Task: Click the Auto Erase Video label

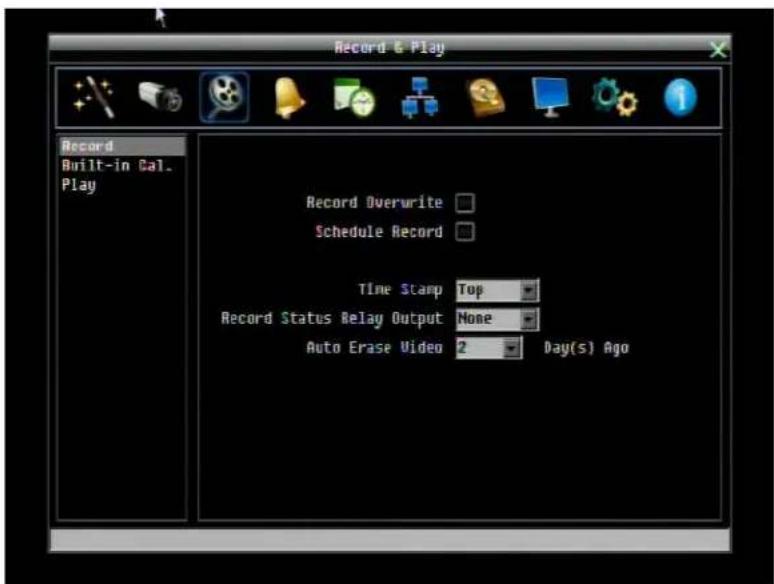Action: tap(375, 348)
